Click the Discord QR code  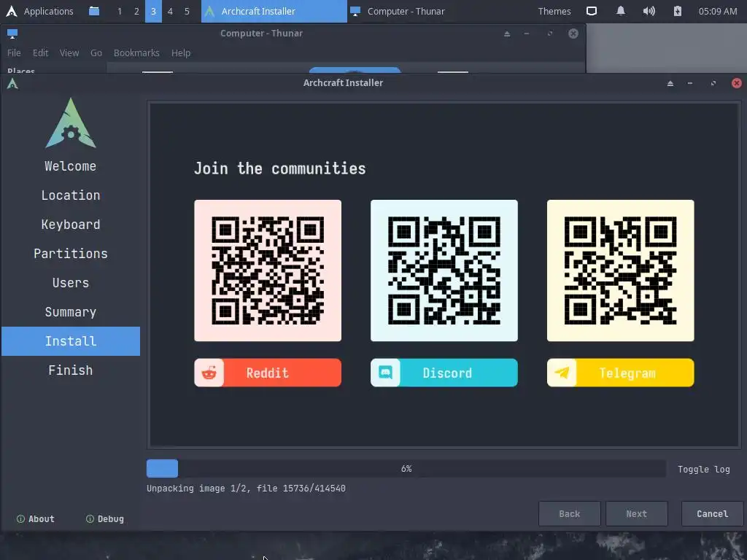444,271
